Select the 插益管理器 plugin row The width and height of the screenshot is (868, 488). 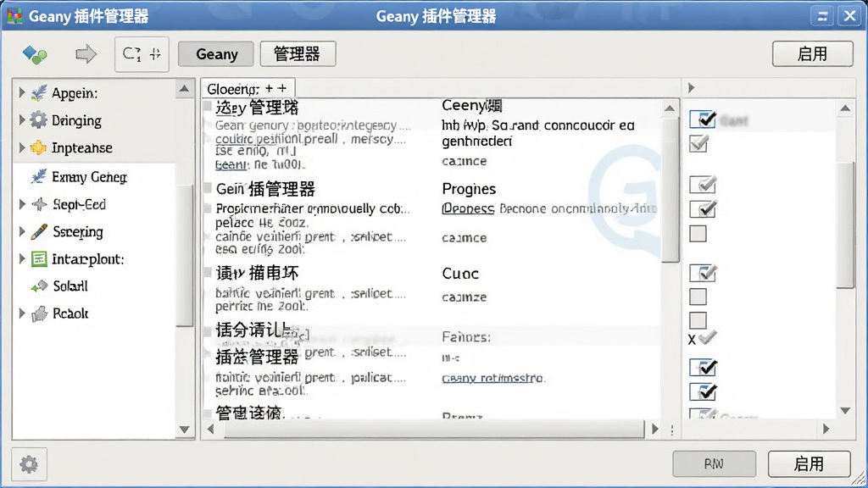click(257, 357)
